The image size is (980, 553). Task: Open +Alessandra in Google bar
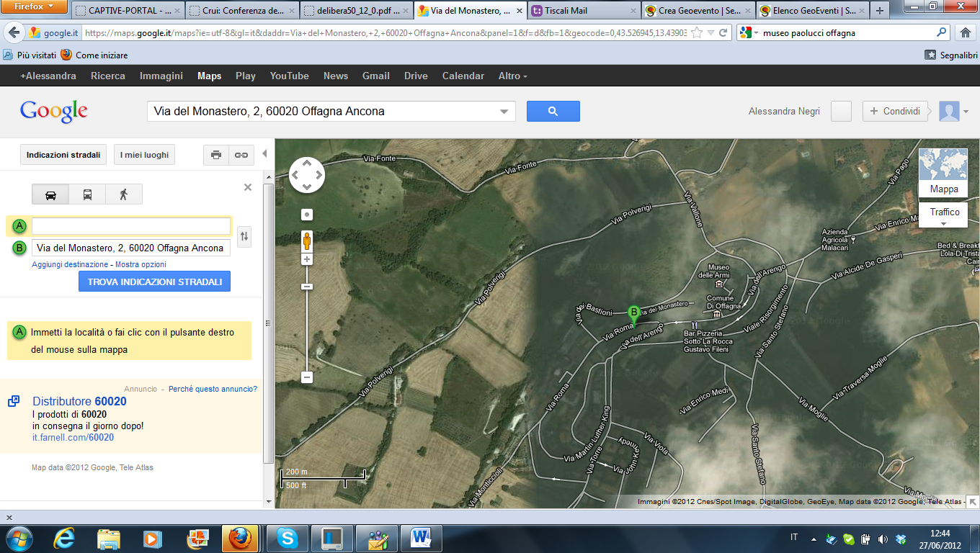[48, 76]
